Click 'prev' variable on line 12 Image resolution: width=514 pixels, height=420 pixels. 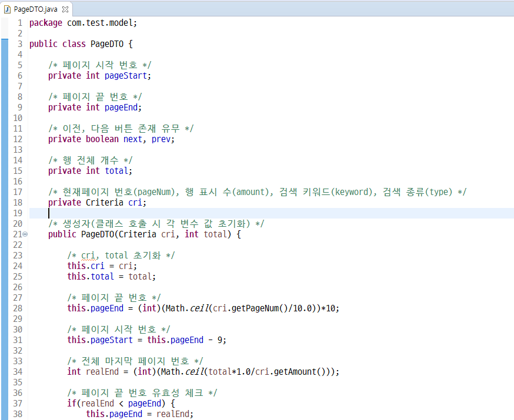pos(161,139)
